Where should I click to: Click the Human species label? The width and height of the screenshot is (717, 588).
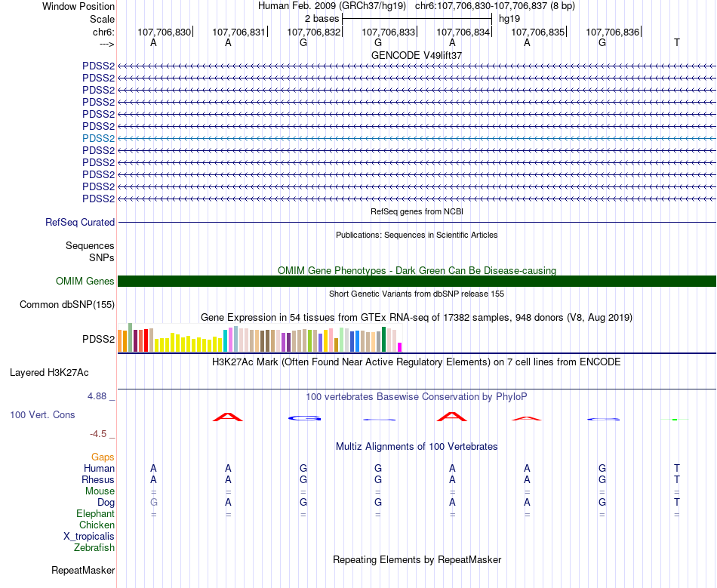[x=99, y=468]
